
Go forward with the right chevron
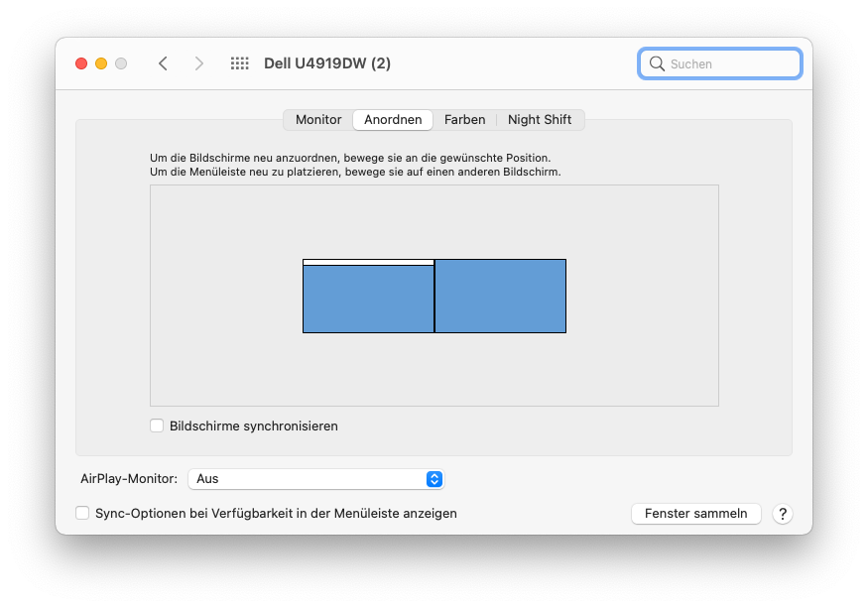click(x=199, y=63)
